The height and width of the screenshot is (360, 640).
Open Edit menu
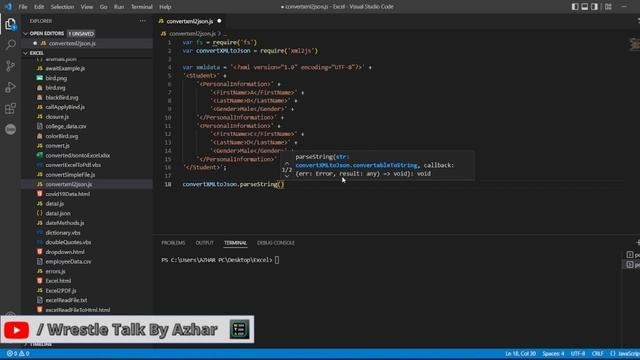[x=39, y=7]
